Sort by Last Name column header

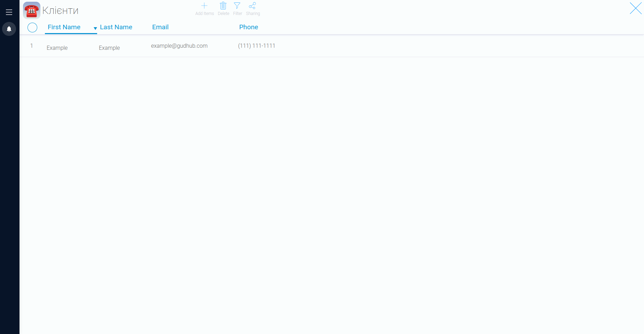pyautogui.click(x=116, y=27)
